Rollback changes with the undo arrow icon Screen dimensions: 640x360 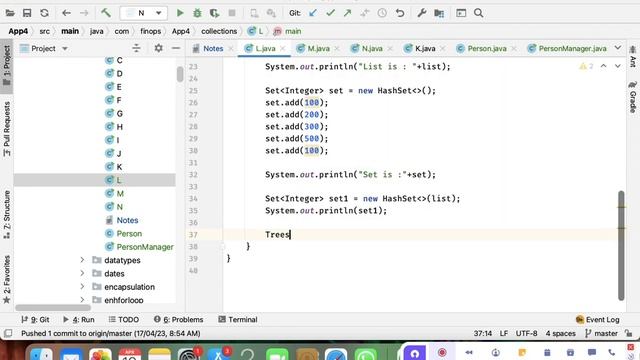pos(400,13)
